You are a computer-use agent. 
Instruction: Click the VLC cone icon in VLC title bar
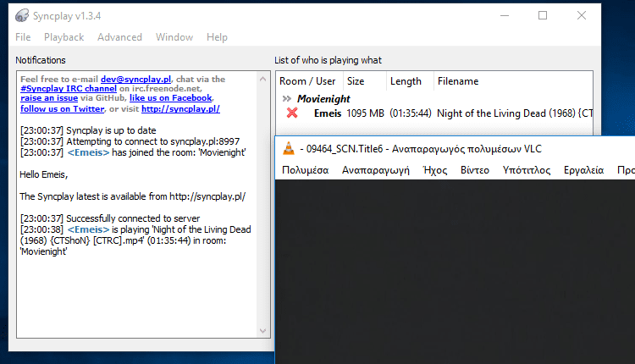(x=289, y=149)
